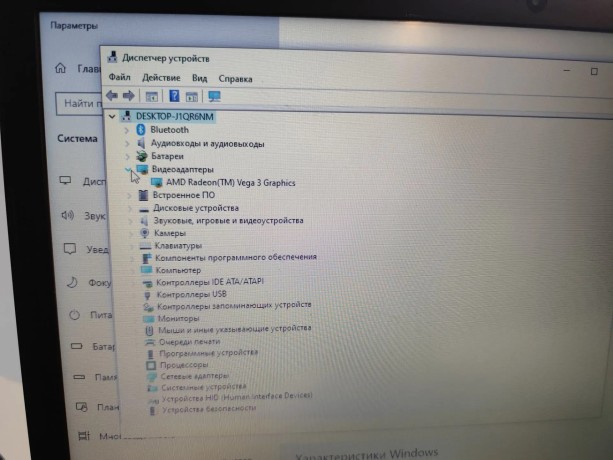Click the Встроенное ПО chip icon
Screen dimensions: 613x460
point(143,195)
